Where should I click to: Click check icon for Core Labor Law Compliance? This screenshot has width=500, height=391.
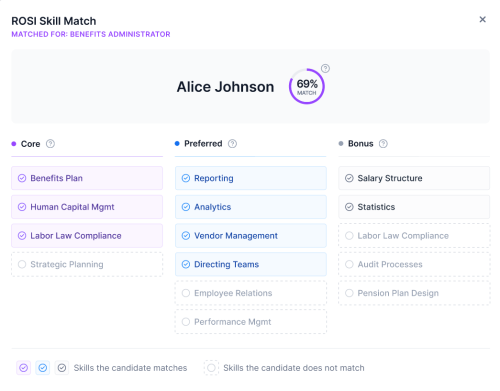(x=22, y=236)
